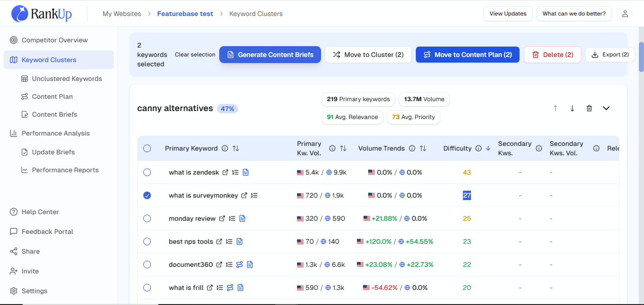Viewport: 644px width, 305px height.
Task: Select the what is frill row checkbox
Action: coord(147,288)
